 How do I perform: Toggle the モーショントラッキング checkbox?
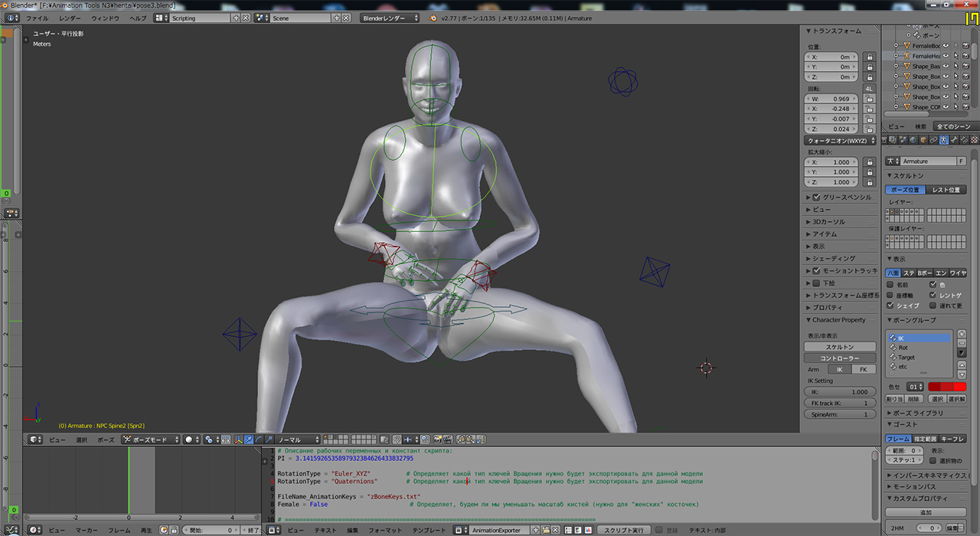tap(817, 270)
